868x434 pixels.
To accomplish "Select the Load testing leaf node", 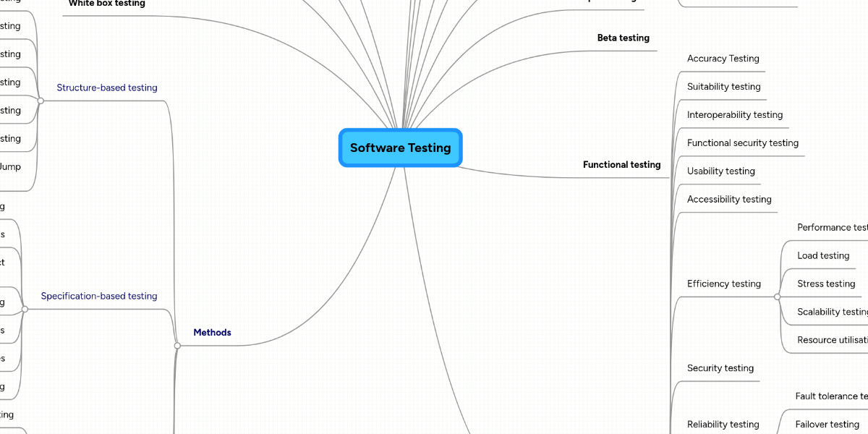I will [x=823, y=256].
